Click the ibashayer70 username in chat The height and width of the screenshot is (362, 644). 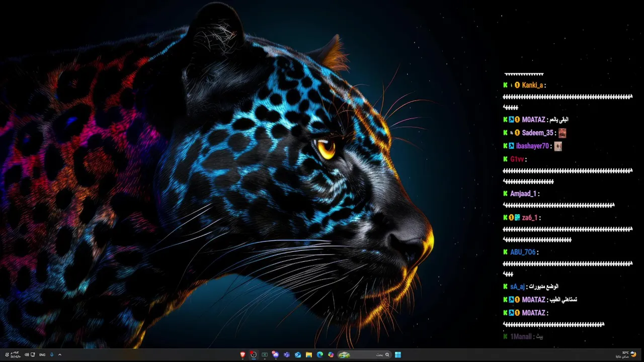(x=532, y=146)
